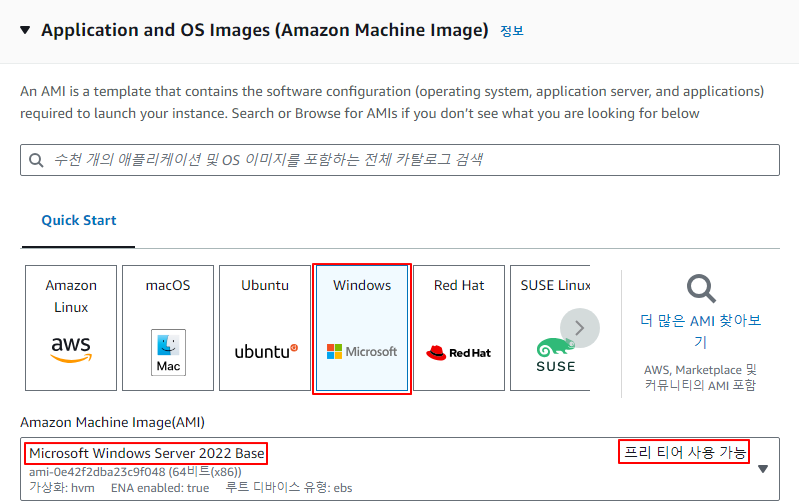Click the ubuntu logo icon
The height and width of the screenshot is (501, 799).
(266, 351)
